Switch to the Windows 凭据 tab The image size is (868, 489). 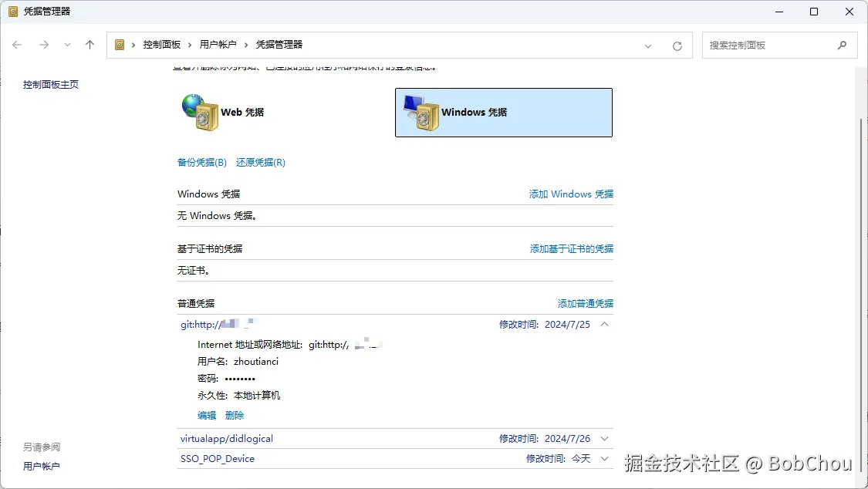tap(504, 113)
